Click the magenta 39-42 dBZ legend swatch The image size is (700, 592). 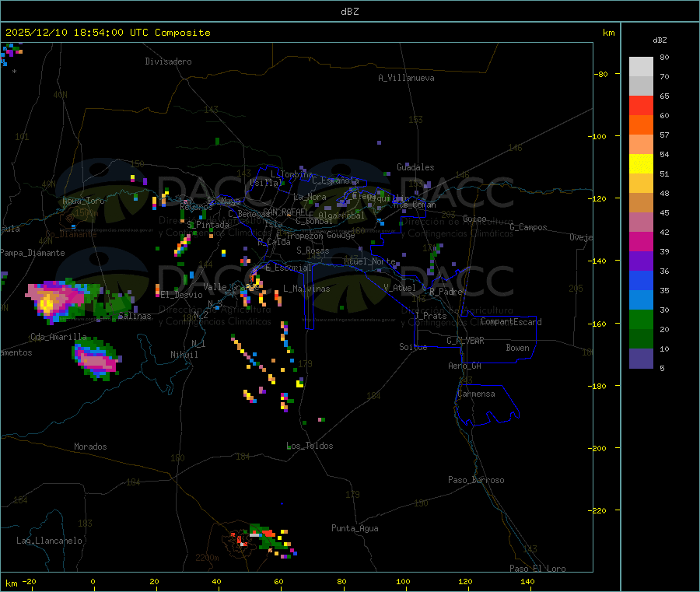coord(641,241)
